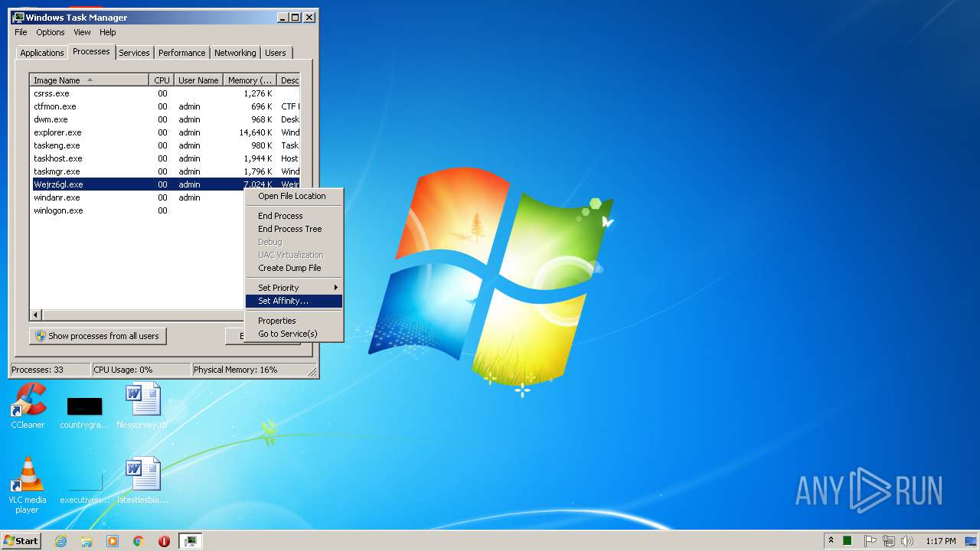Select executiveri file on desktop
The width and height of the screenshot is (980, 551).
tap(84, 487)
